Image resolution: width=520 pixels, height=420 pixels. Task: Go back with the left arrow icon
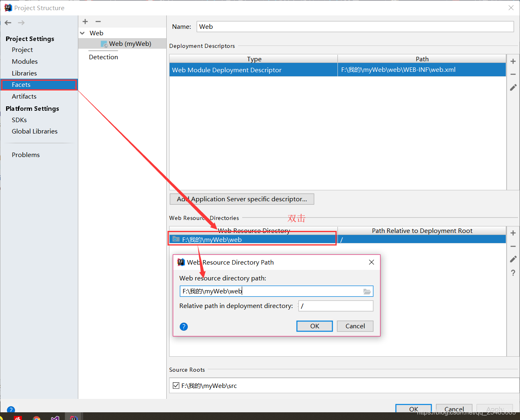tap(8, 23)
